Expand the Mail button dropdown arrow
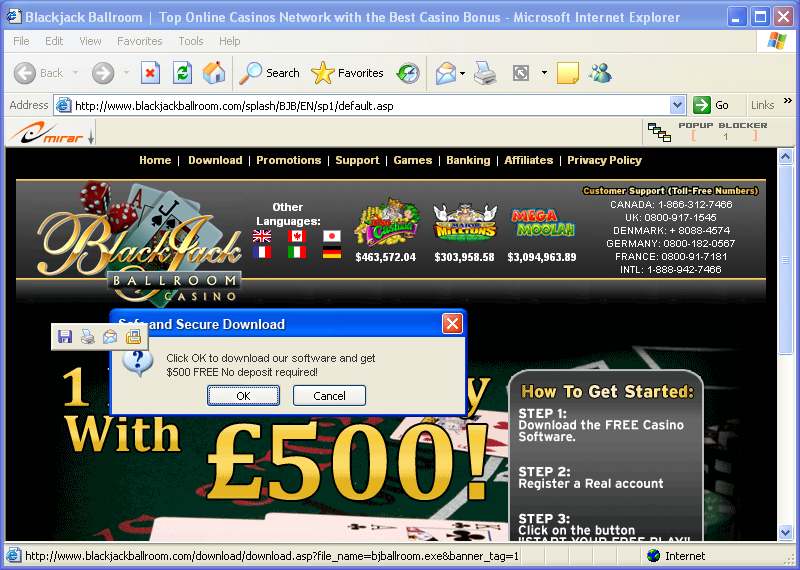Screen dimensions: 800x570 462,73
